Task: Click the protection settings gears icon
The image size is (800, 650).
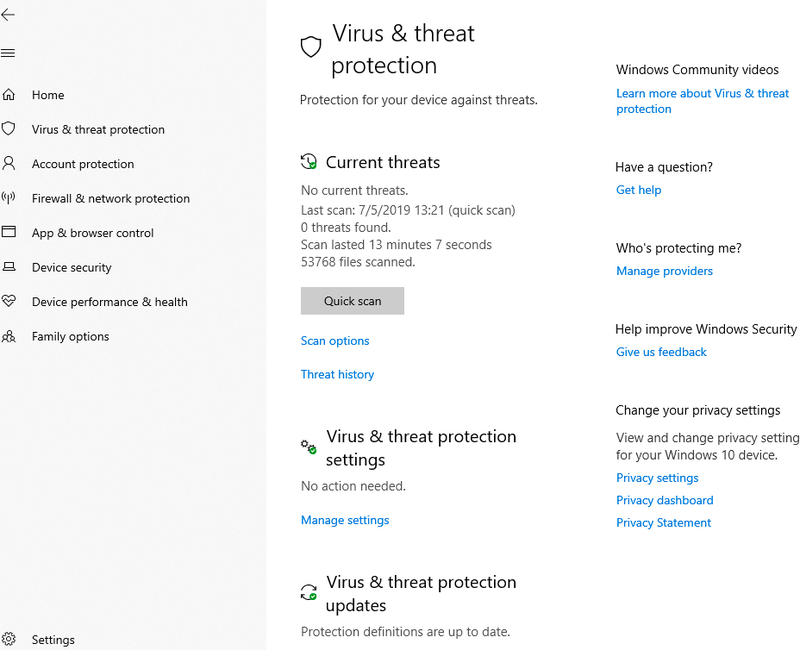Action: [x=309, y=447]
